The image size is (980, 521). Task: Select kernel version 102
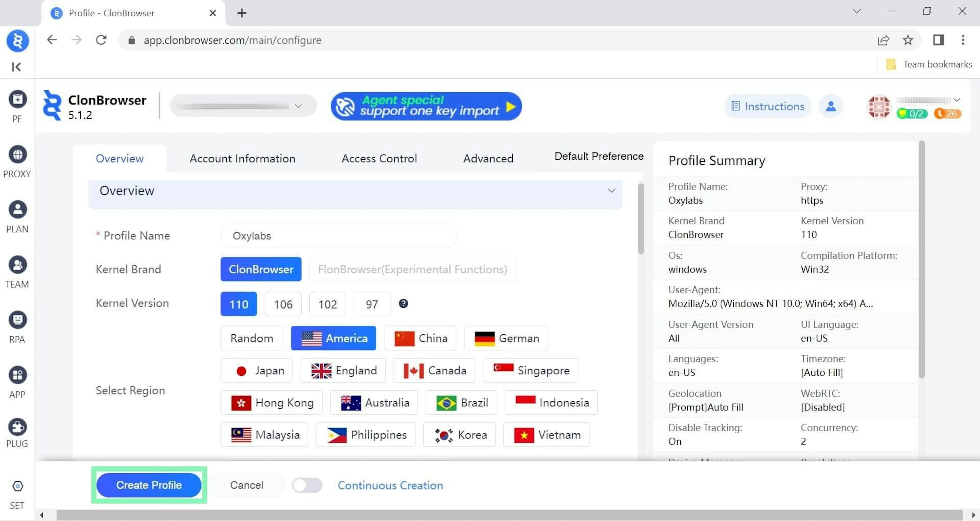(327, 304)
